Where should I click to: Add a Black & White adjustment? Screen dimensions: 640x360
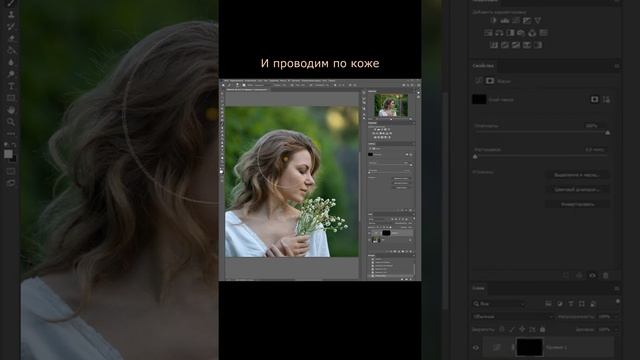(510, 33)
